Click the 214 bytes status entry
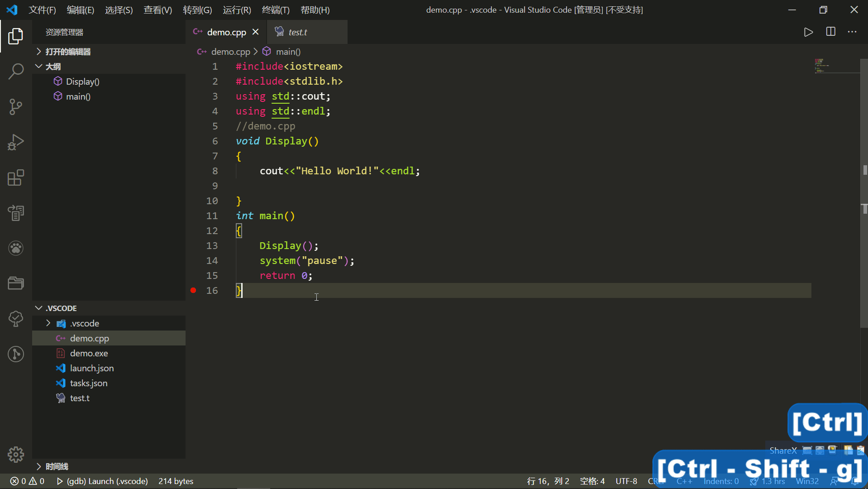Screen dimensions: 868x489 [x=176, y=481]
